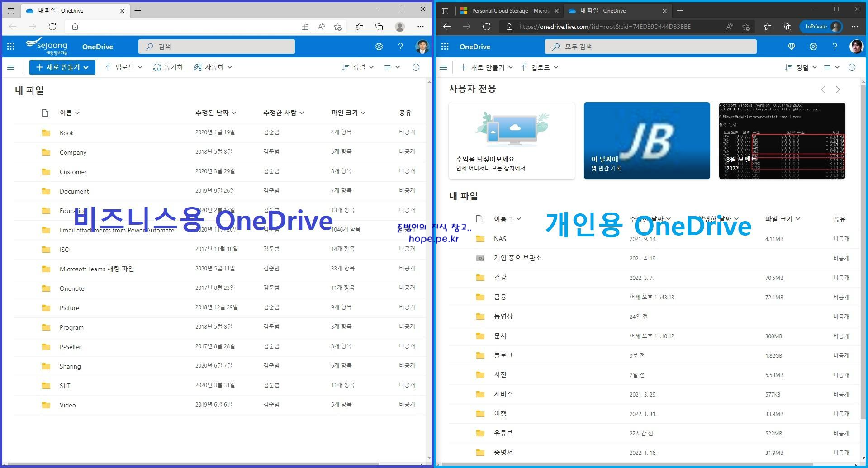
Task: Open the 'On this day' JB memory card
Action: tap(647, 141)
